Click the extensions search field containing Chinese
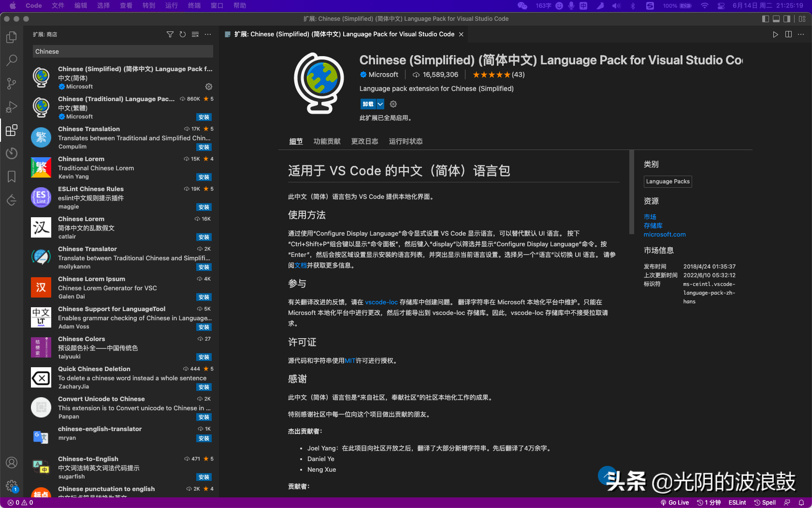 click(x=123, y=51)
